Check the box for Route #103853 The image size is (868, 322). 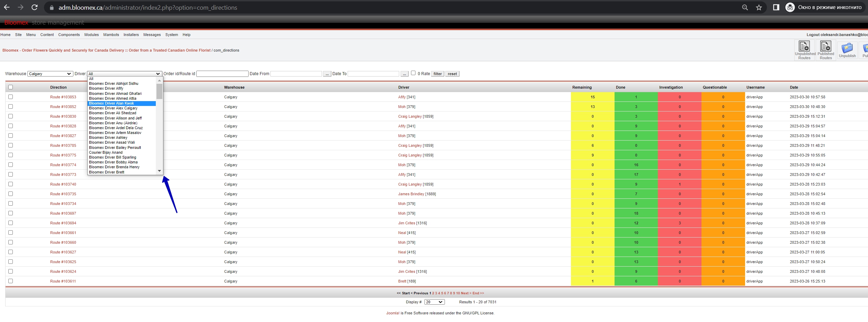pyautogui.click(x=10, y=97)
